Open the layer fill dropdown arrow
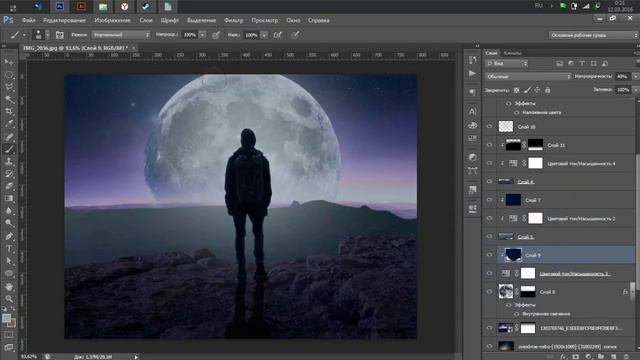The height and width of the screenshot is (360, 640). coord(635,90)
